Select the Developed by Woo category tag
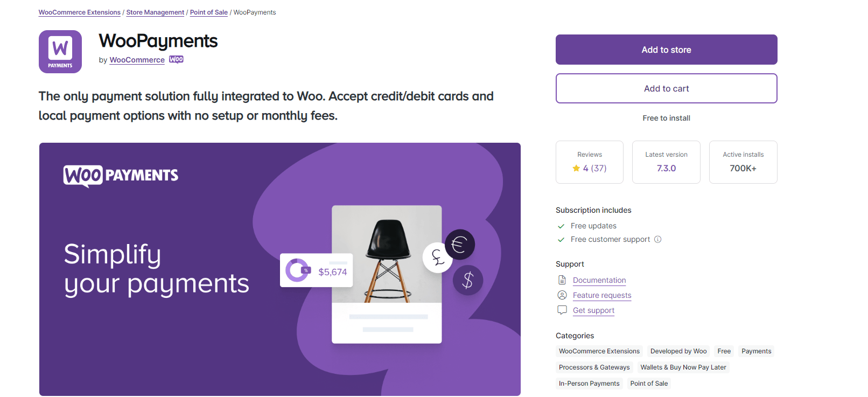The width and height of the screenshot is (868, 397). (678, 351)
